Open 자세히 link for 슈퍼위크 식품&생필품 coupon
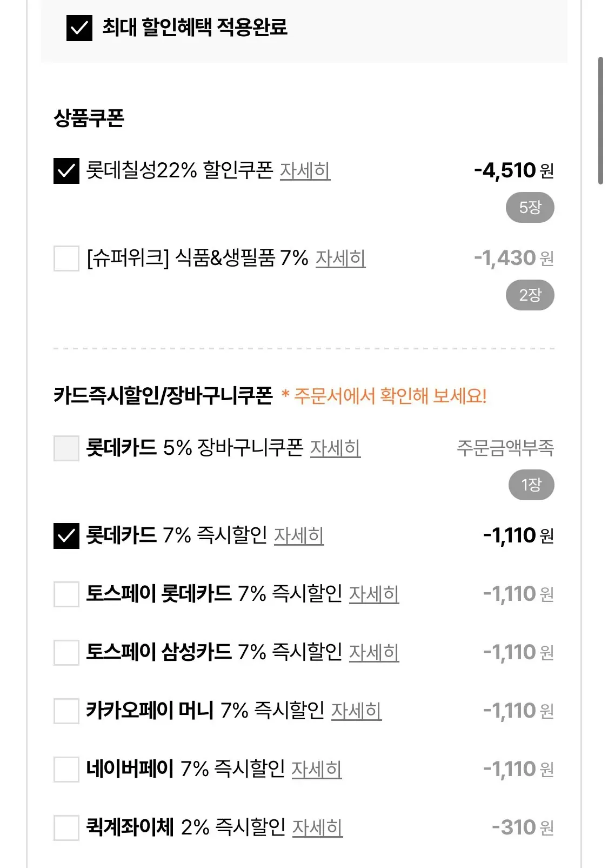This screenshot has height=868, width=608. pyautogui.click(x=340, y=259)
